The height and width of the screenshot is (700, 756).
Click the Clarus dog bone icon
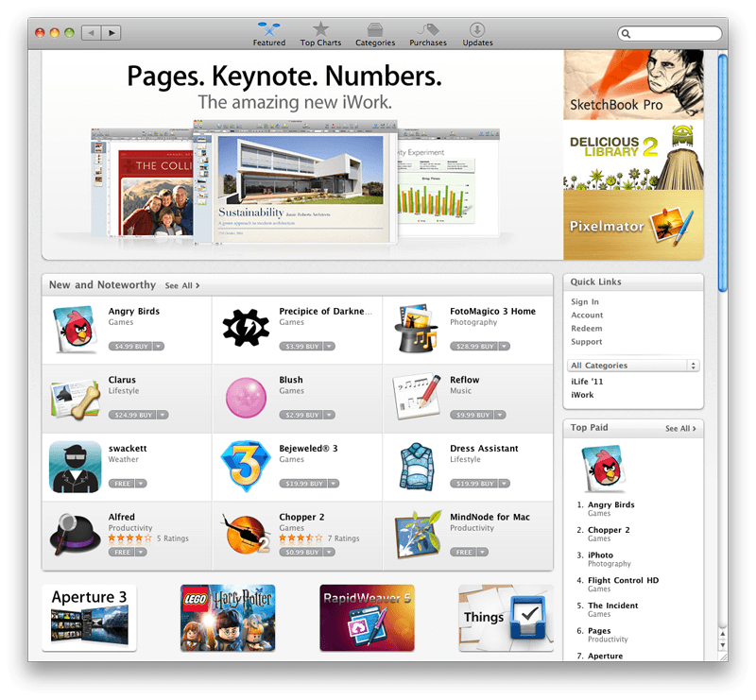(x=76, y=399)
